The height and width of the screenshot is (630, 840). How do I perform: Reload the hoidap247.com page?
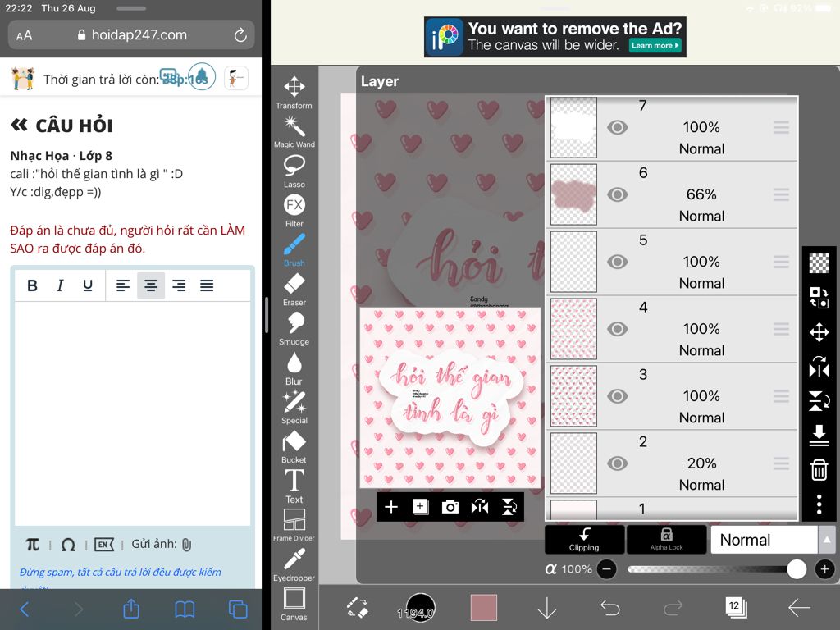[x=240, y=35]
